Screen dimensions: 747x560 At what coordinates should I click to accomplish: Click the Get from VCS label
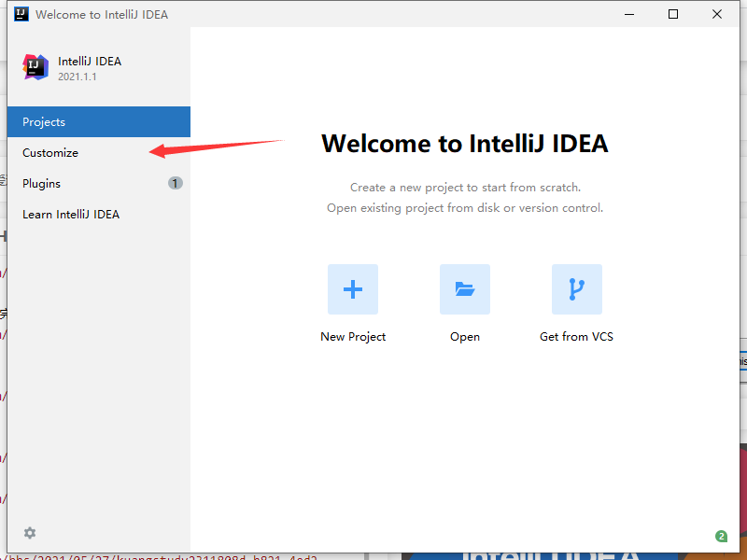576,337
